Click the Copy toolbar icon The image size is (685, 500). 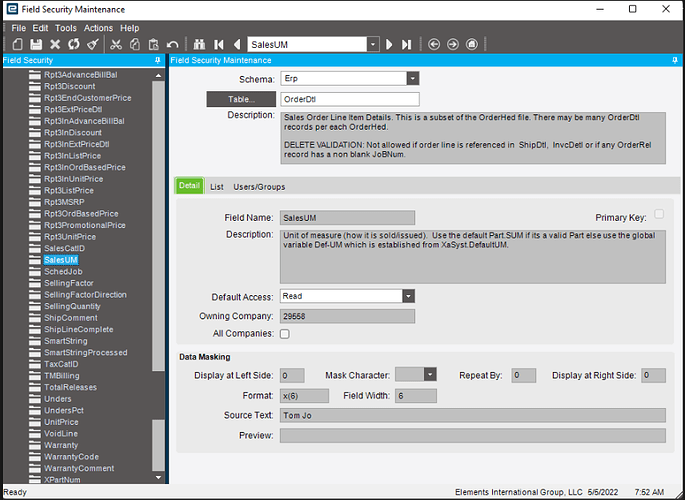tap(135, 44)
